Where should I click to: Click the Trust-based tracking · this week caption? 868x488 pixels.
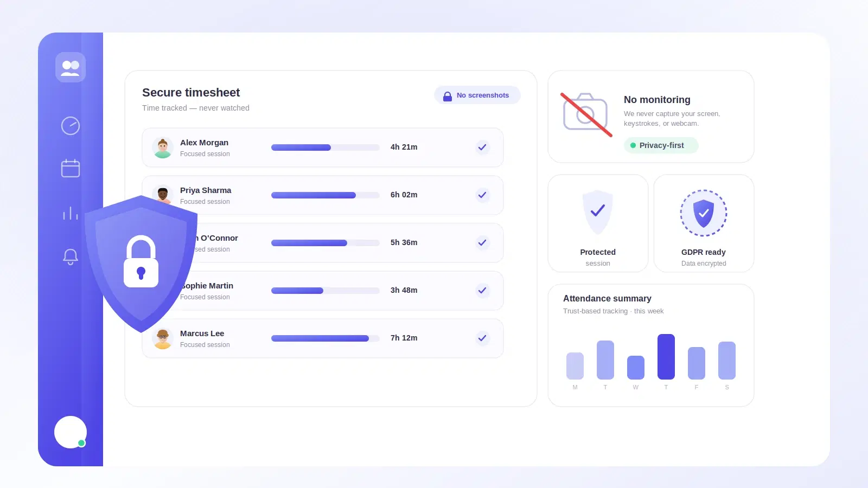click(613, 311)
